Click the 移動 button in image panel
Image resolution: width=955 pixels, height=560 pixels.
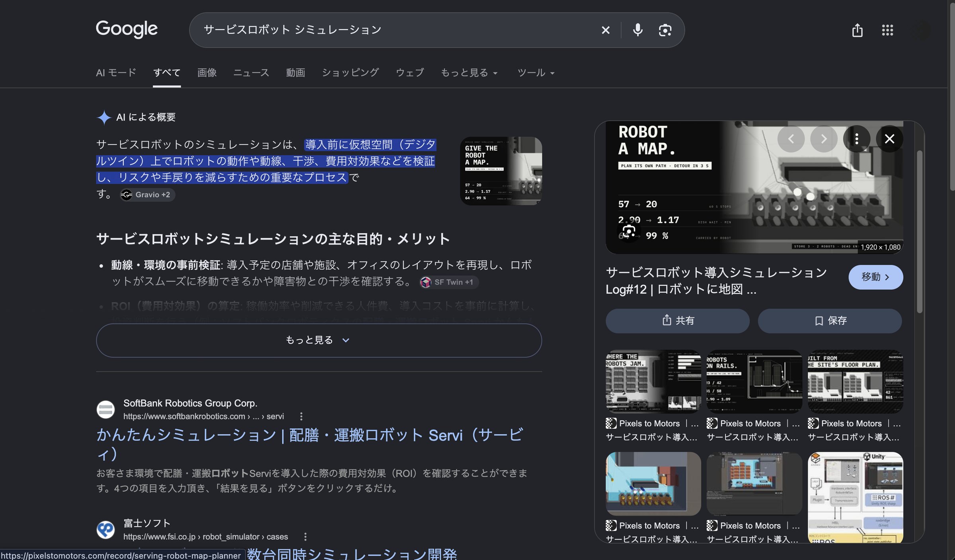point(875,277)
